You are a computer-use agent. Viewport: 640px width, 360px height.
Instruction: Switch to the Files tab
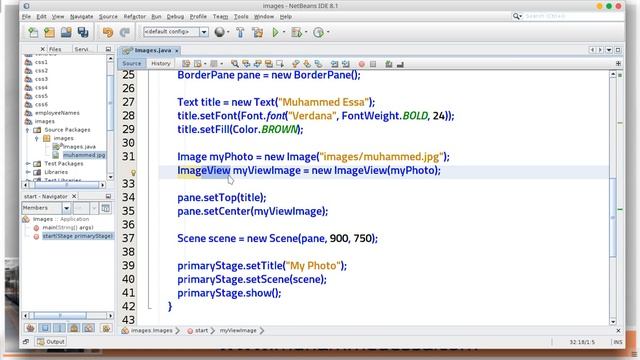coord(55,49)
